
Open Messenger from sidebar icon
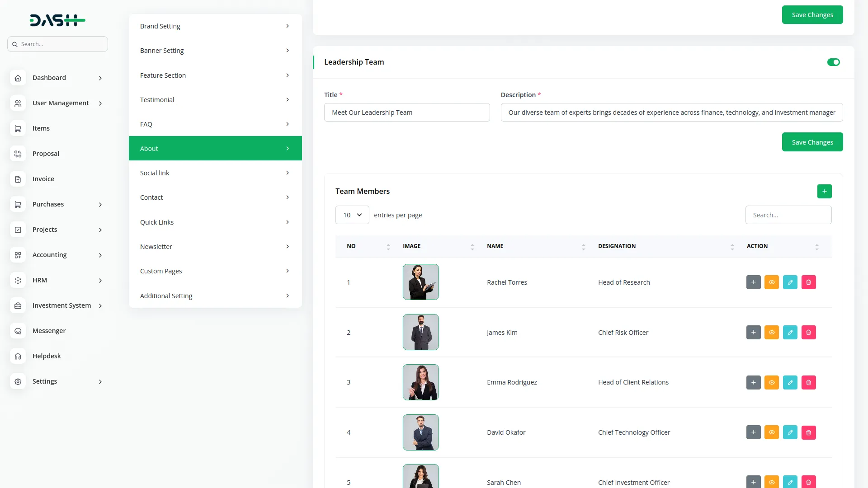[x=18, y=331]
